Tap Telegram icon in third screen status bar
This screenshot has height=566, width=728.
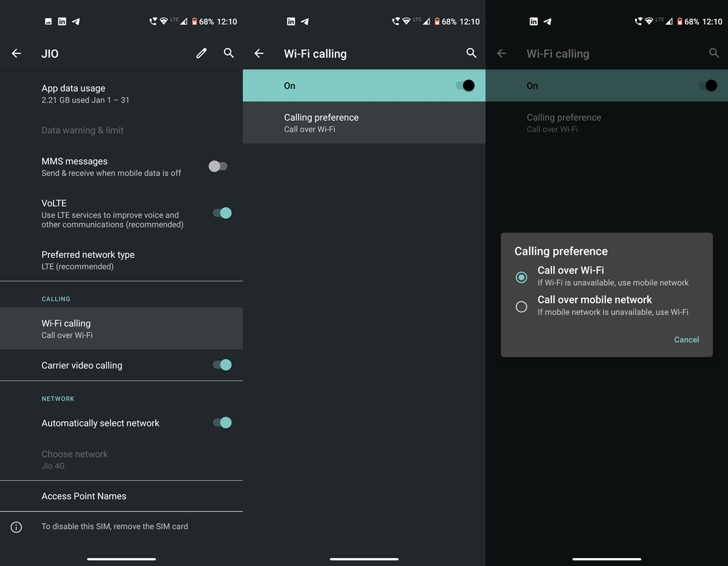tap(547, 21)
